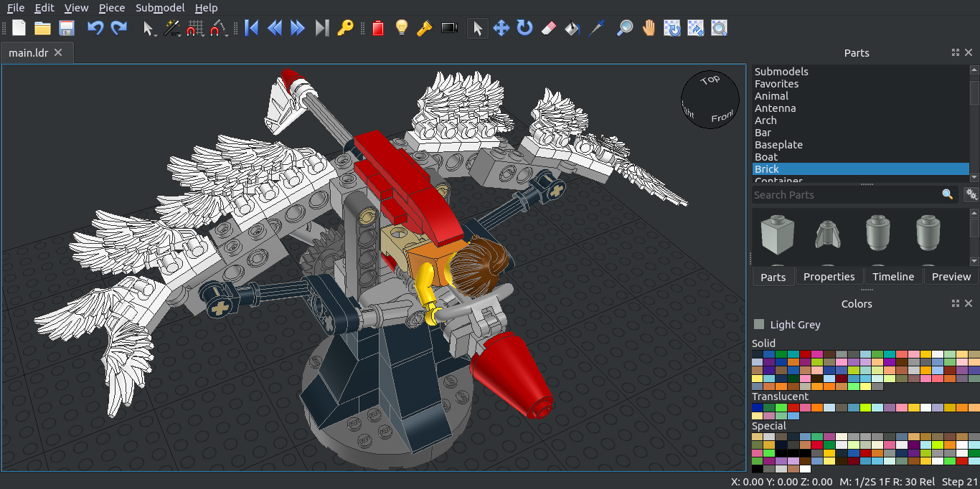Switch to the Timeline tab
Viewport: 980px width, 489px height.
coord(892,277)
